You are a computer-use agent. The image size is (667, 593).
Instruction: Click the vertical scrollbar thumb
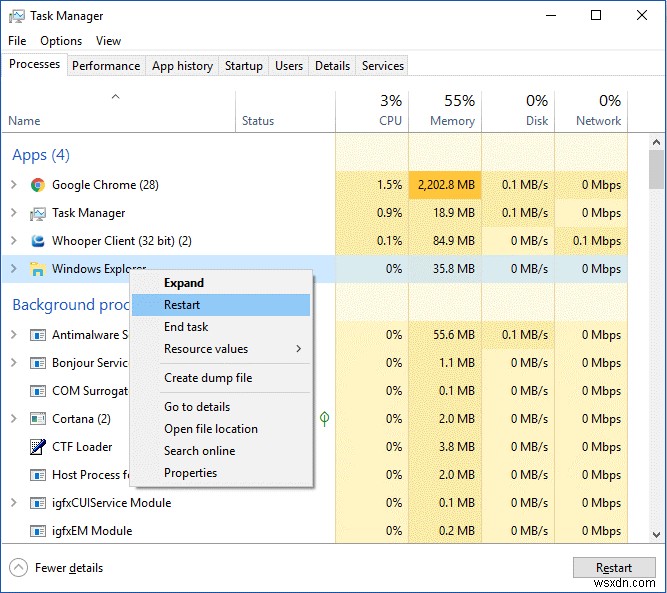click(x=656, y=170)
